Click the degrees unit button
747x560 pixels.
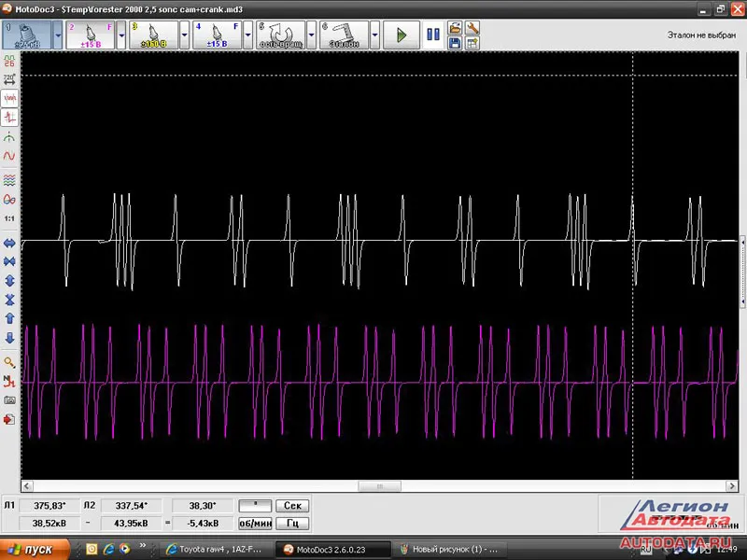(x=255, y=506)
